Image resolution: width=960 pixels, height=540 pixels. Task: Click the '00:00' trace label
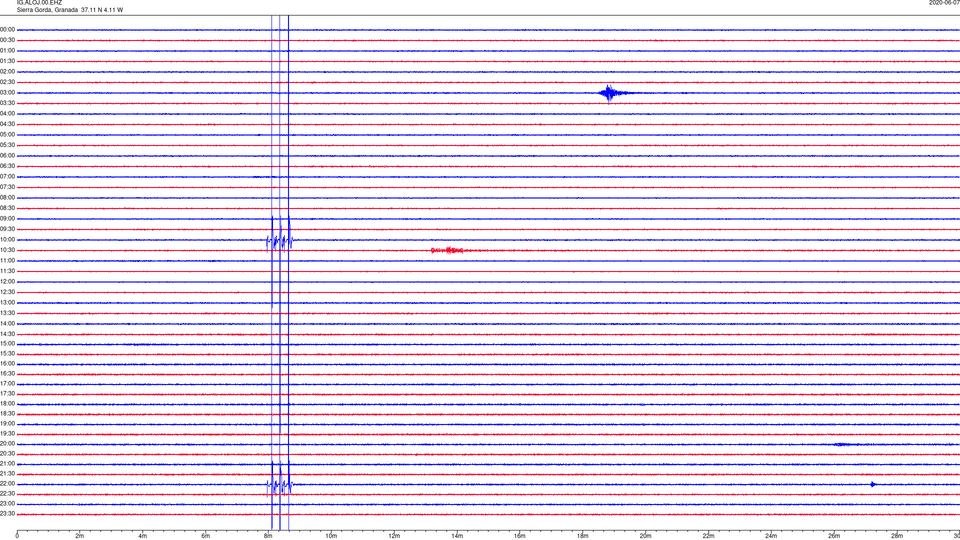pyautogui.click(x=8, y=29)
